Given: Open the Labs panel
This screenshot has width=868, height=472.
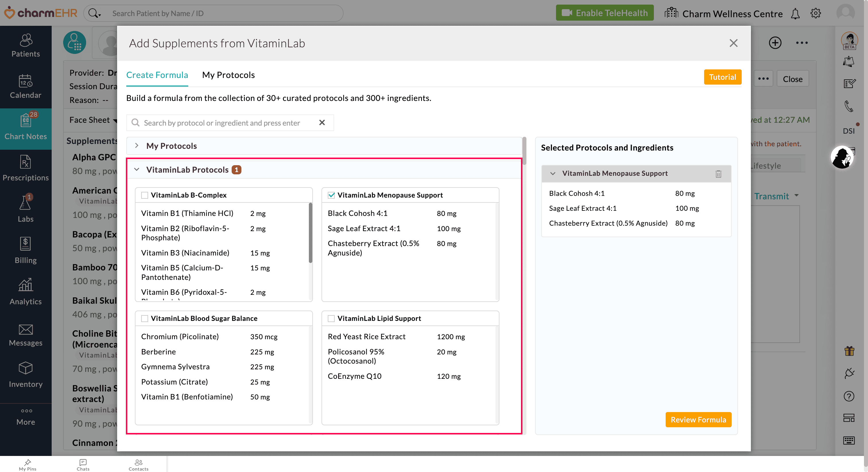Looking at the screenshot, I should [x=26, y=209].
